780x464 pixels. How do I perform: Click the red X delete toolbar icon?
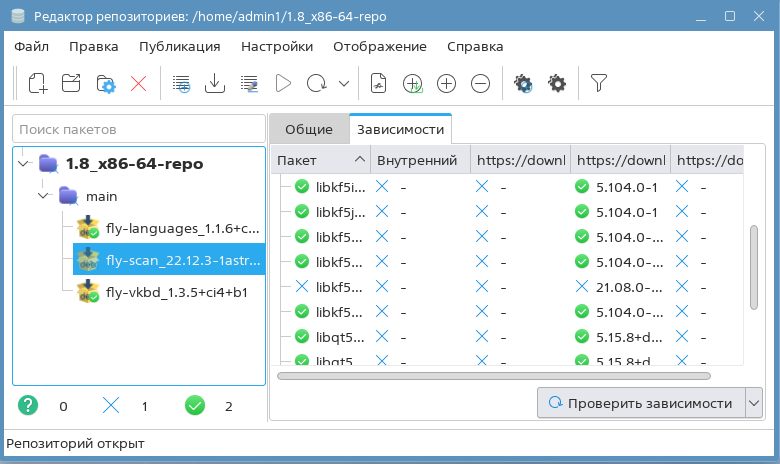139,84
